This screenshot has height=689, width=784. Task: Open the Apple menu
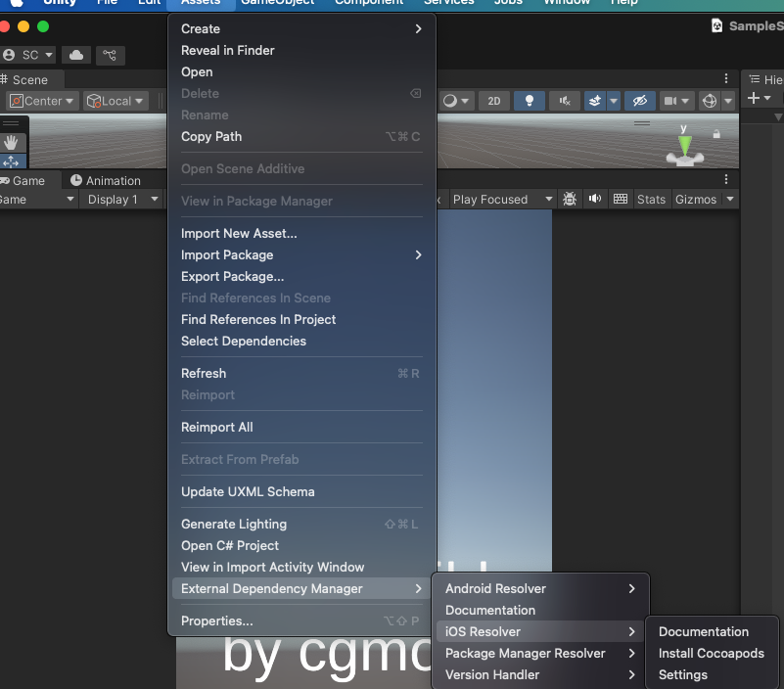17,2
